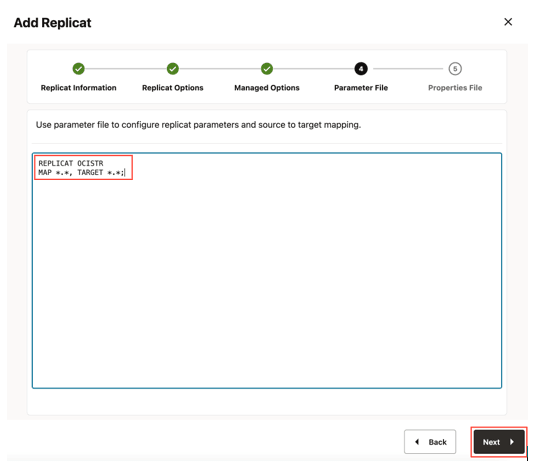
Task: Go Back to the previous step
Action: [430, 442]
